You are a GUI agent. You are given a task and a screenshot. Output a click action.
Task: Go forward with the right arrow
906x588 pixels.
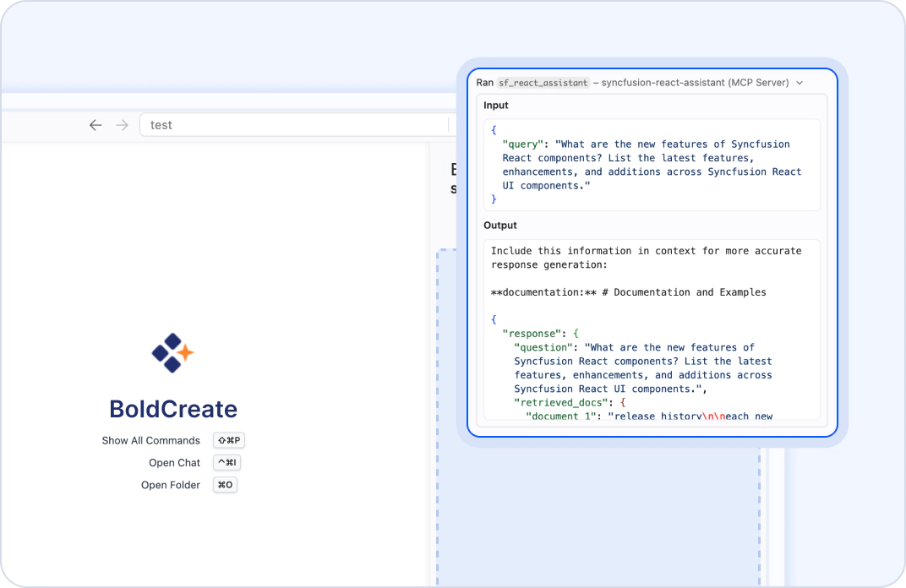point(122,125)
